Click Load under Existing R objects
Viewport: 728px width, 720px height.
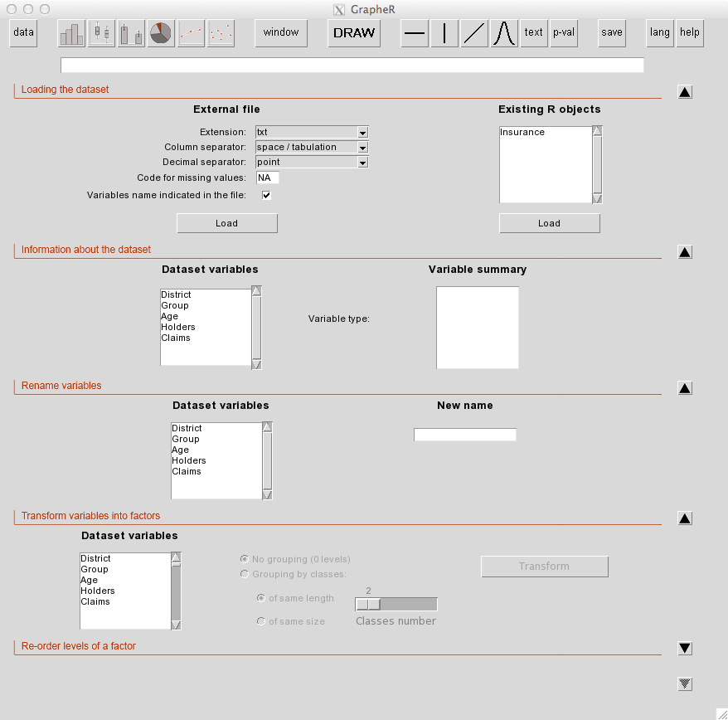coord(549,223)
